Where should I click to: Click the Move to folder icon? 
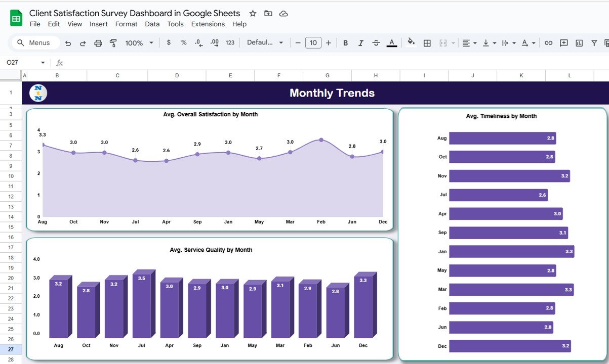268,14
